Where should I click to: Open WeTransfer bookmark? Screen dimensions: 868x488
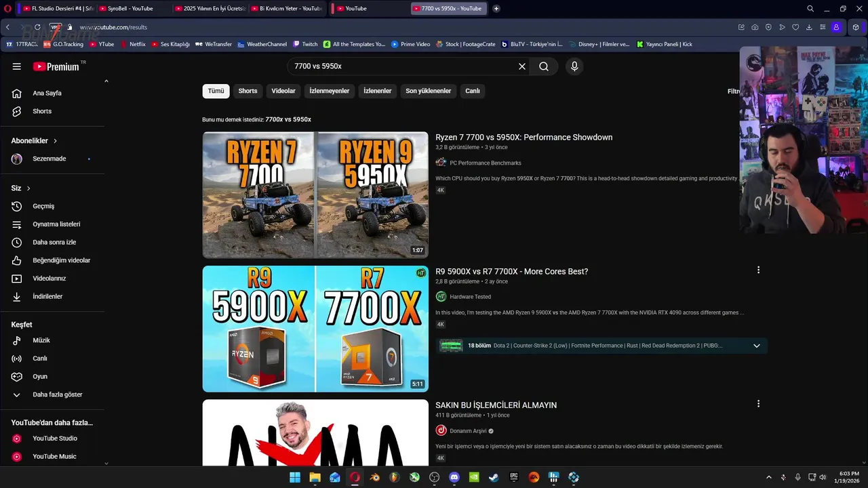tap(214, 44)
